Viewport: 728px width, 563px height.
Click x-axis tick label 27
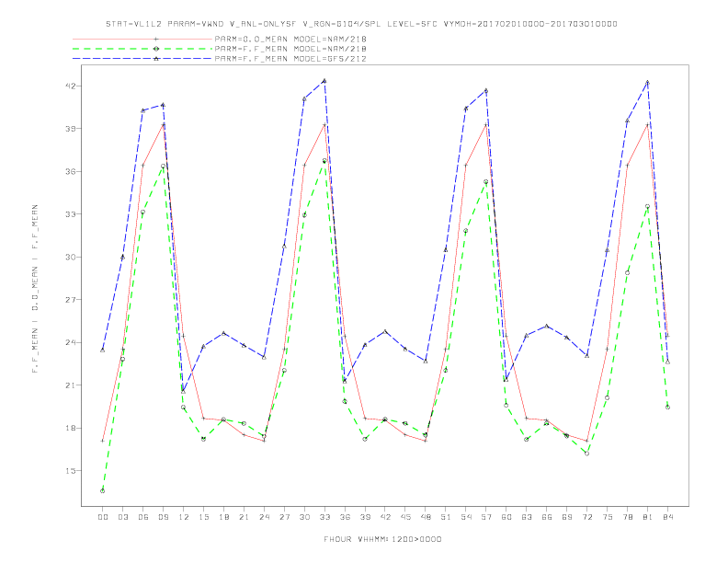point(284,517)
